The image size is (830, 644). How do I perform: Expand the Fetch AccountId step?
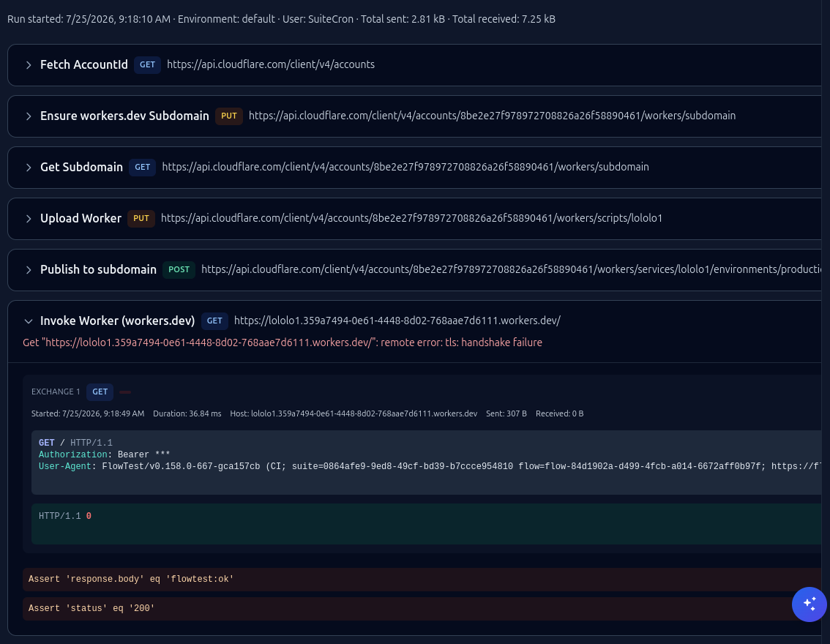[x=29, y=65]
